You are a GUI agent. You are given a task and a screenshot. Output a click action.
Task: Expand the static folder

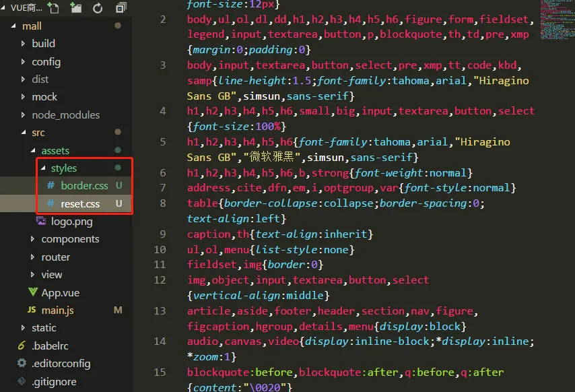(44, 328)
